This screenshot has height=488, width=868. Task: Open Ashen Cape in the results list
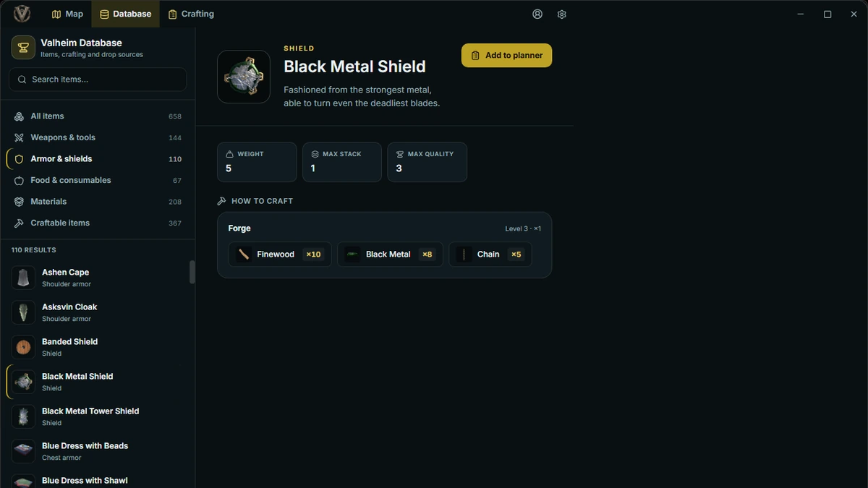point(97,278)
